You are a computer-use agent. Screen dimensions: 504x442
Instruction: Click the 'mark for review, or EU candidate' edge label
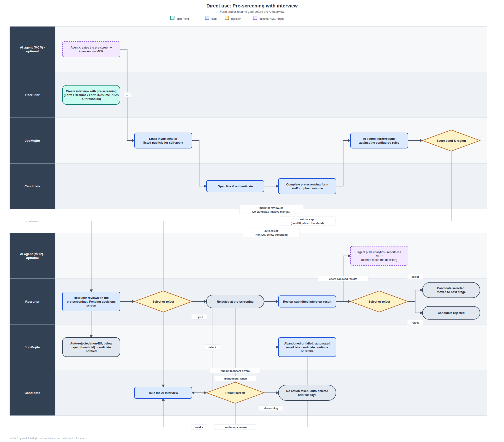pos(271,210)
